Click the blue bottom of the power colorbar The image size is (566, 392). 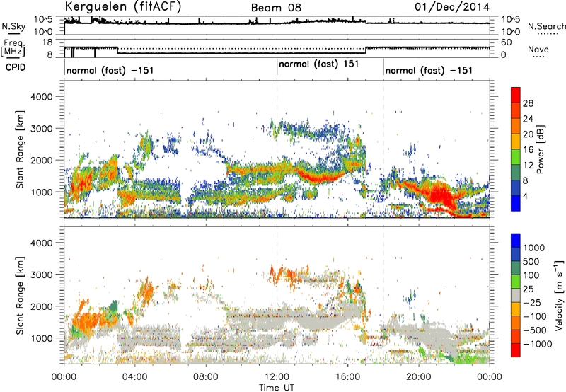click(516, 203)
